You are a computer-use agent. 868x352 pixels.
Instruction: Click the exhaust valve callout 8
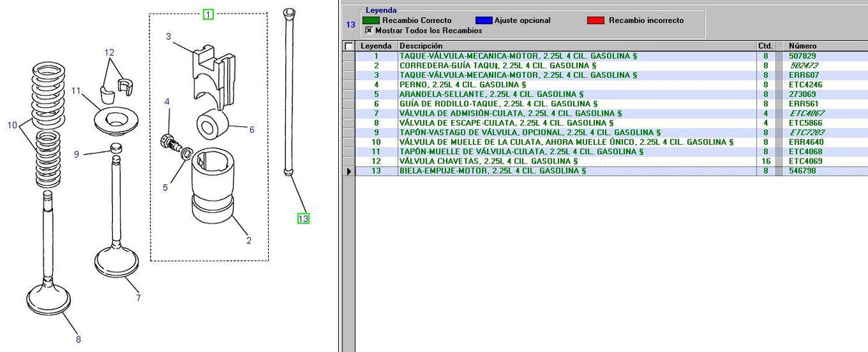pos(78,339)
